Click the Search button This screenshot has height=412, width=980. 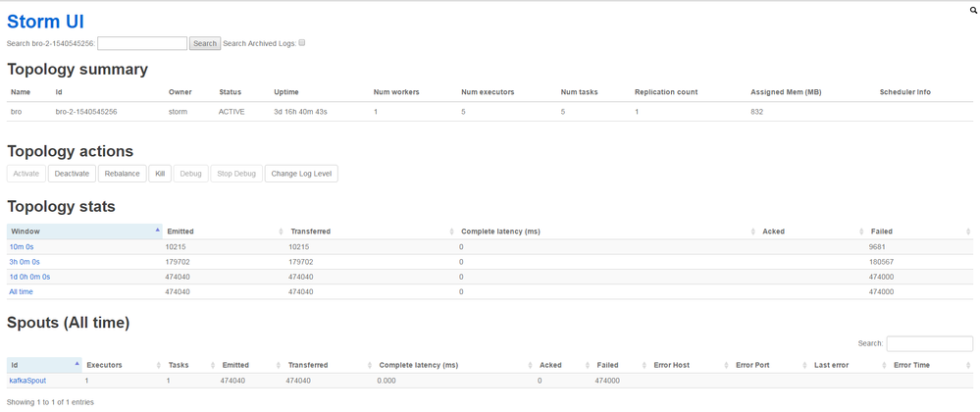pos(205,43)
